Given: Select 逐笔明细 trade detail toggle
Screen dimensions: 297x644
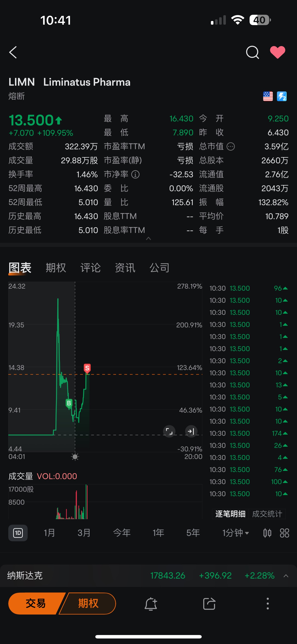Looking at the screenshot, I should 230,514.
